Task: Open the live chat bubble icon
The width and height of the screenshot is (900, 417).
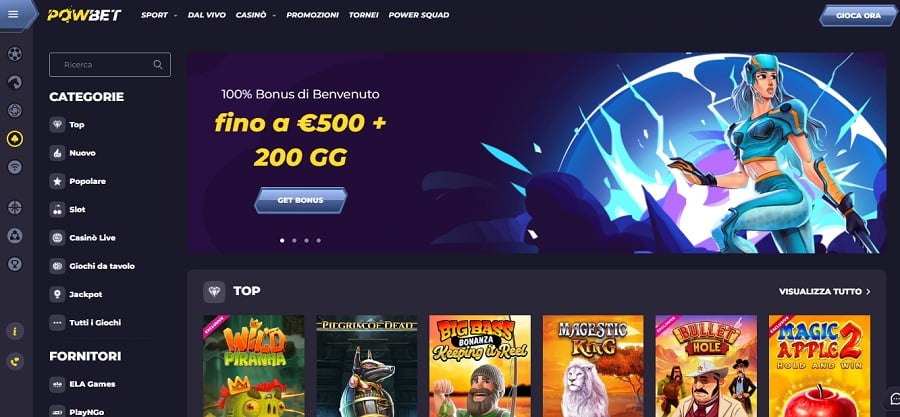Action: click(894, 399)
